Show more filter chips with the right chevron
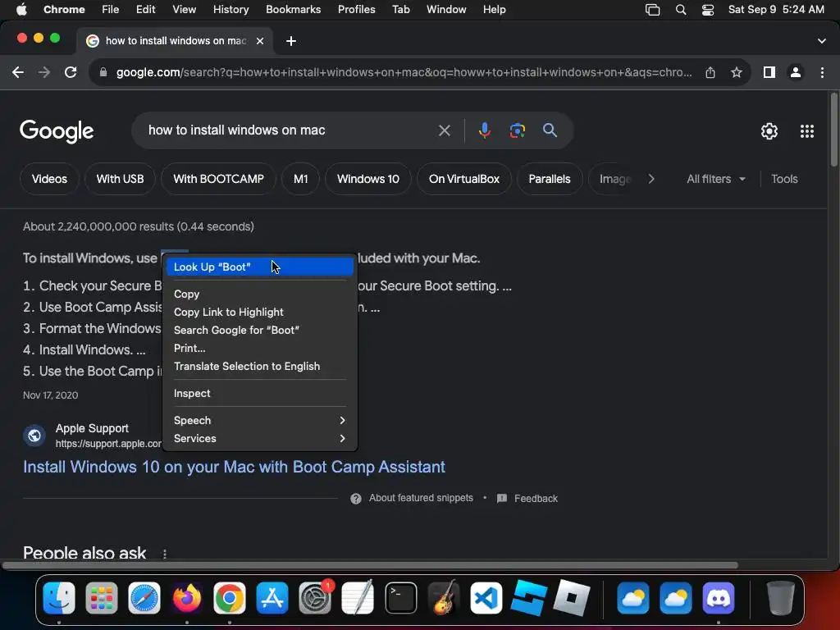Viewport: 840px width, 630px height. 651,179
